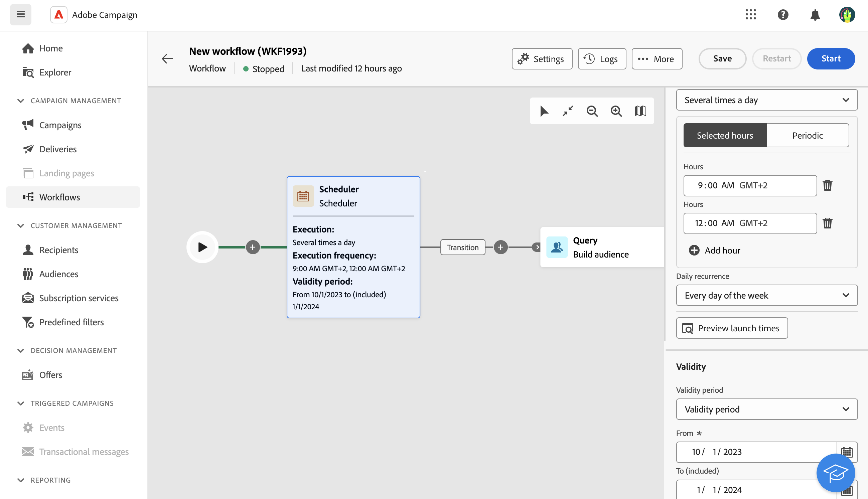The image size is (868, 499).
Task: Open the canvas minimap icon
Action: click(640, 111)
